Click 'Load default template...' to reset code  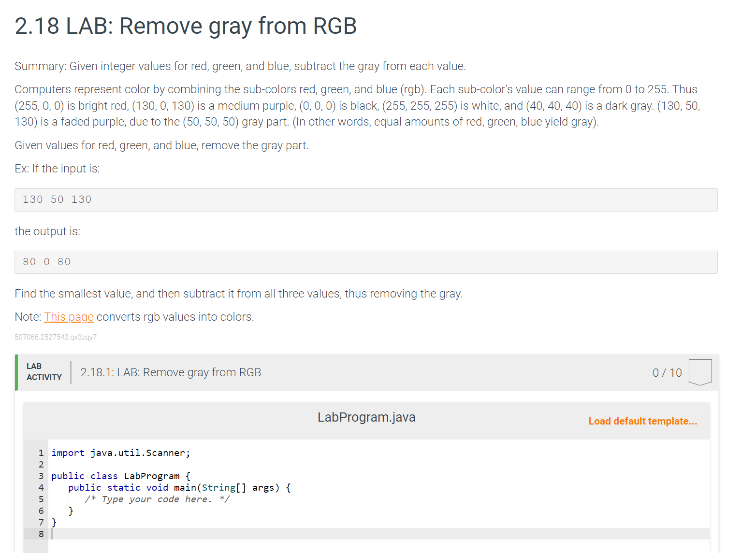tap(642, 421)
